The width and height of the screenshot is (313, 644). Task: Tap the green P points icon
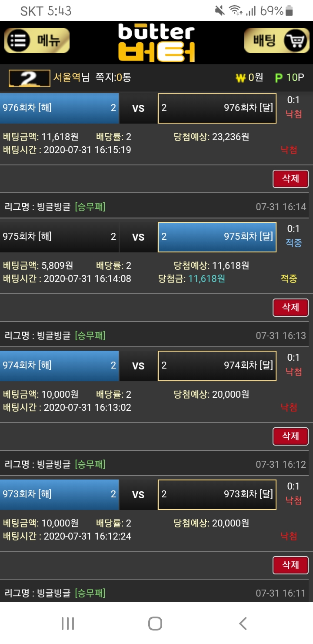pos(279,78)
